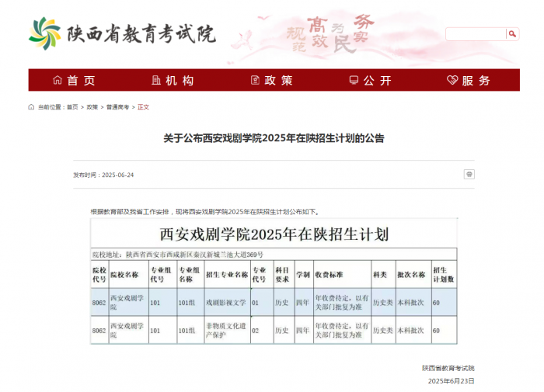The width and height of the screenshot is (544, 392).
Task: Click the 专业组代号 column header
Action: pyautogui.click(x=162, y=275)
